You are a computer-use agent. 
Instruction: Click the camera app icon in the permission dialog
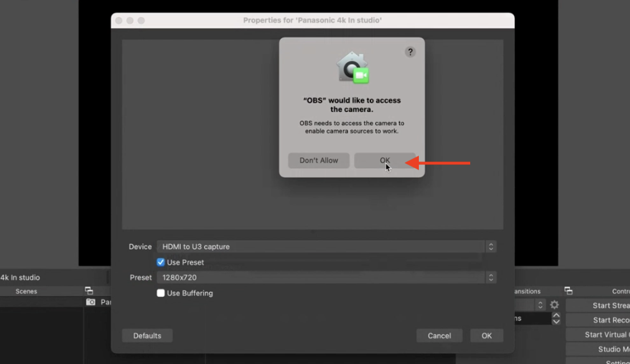pyautogui.click(x=352, y=67)
